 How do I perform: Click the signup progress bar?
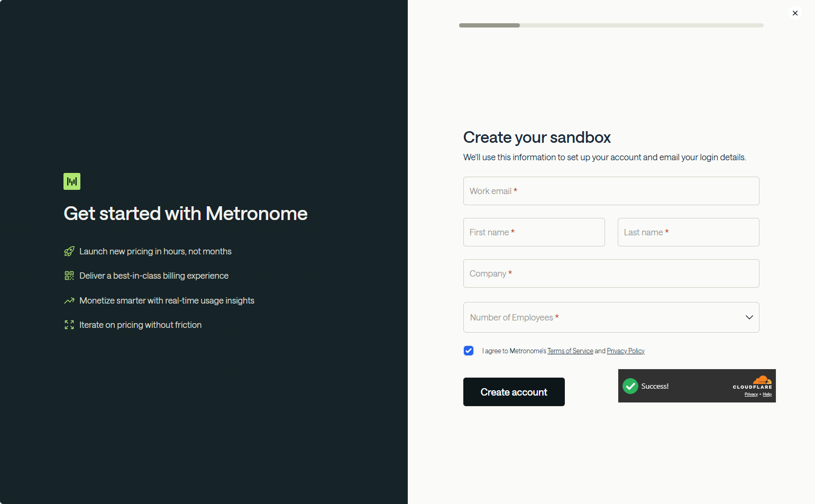[611, 25]
